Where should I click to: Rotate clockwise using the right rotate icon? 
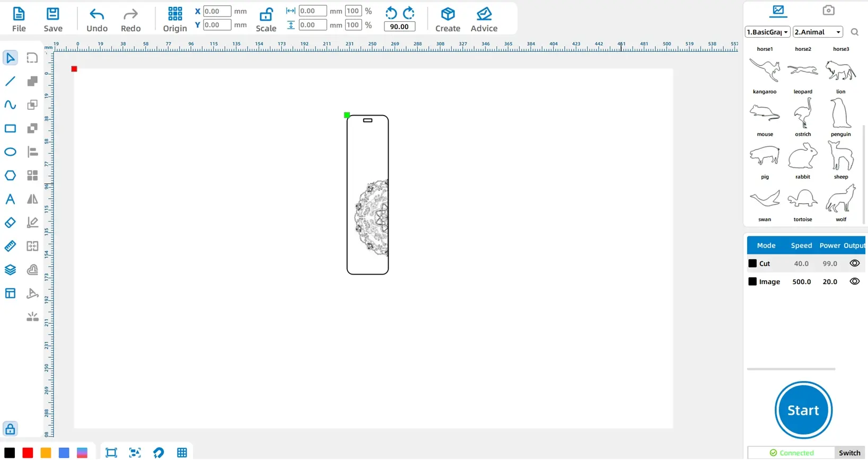(409, 13)
